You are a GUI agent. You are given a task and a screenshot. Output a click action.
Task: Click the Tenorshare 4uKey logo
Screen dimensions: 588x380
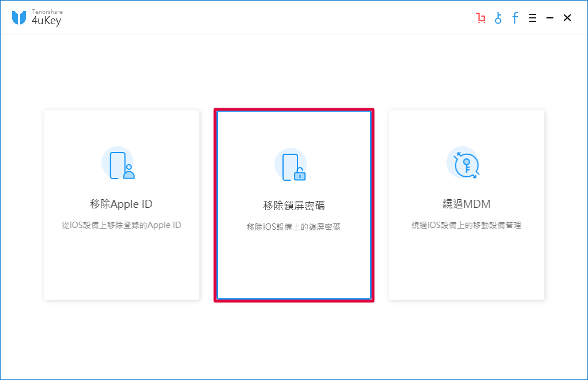coord(37,18)
